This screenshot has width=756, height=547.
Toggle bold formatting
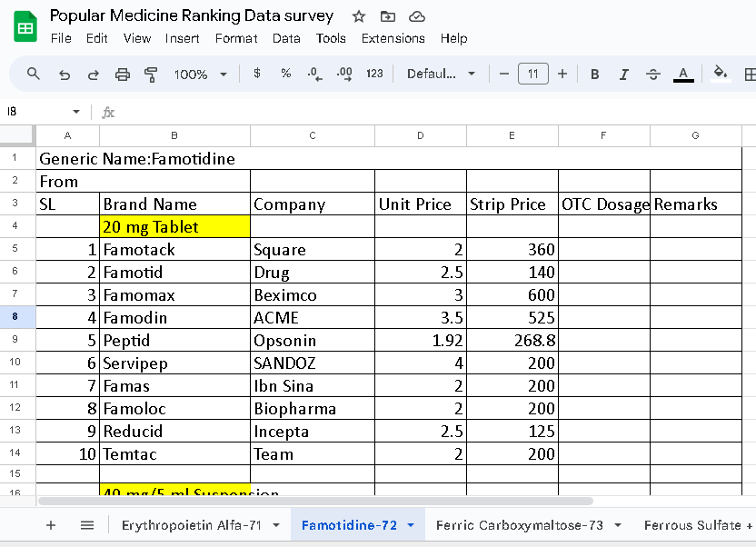(595, 75)
